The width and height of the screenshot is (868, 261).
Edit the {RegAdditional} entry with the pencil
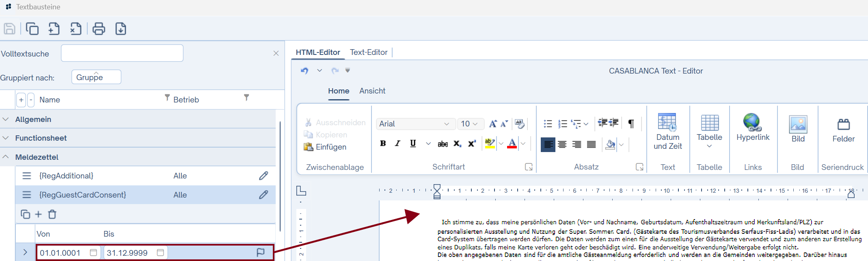(x=263, y=176)
